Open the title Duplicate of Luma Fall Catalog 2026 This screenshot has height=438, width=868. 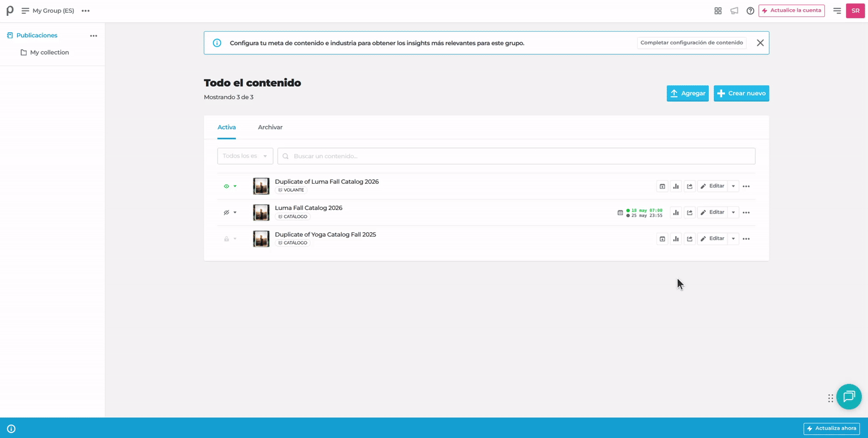click(x=326, y=181)
